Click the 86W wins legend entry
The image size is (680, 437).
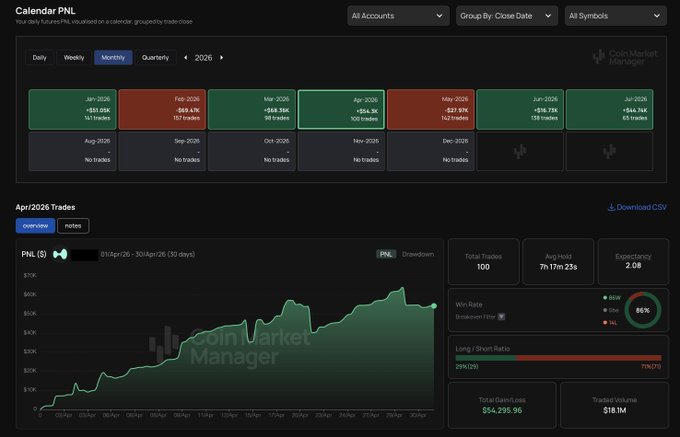(x=612, y=298)
